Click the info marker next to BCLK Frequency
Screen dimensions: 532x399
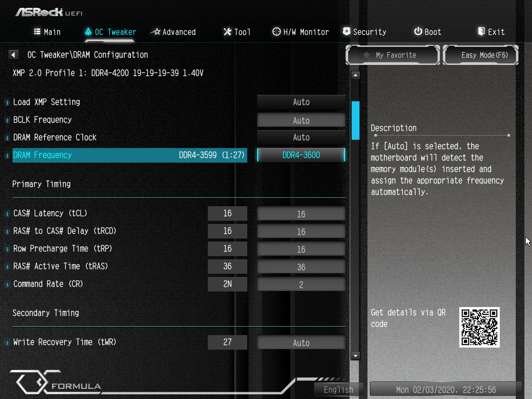tap(7, 120)
